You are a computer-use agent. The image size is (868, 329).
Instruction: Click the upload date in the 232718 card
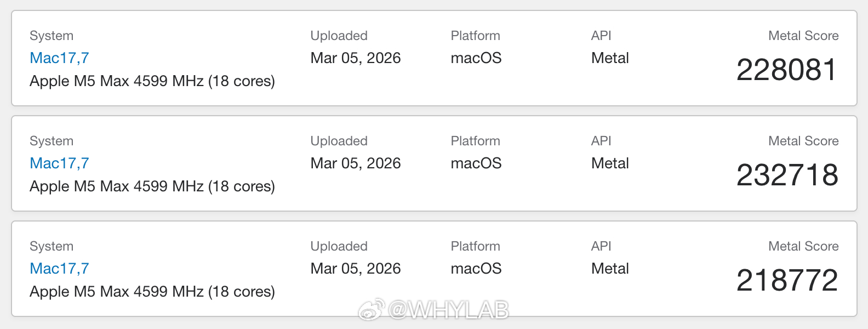pos(356,163)
